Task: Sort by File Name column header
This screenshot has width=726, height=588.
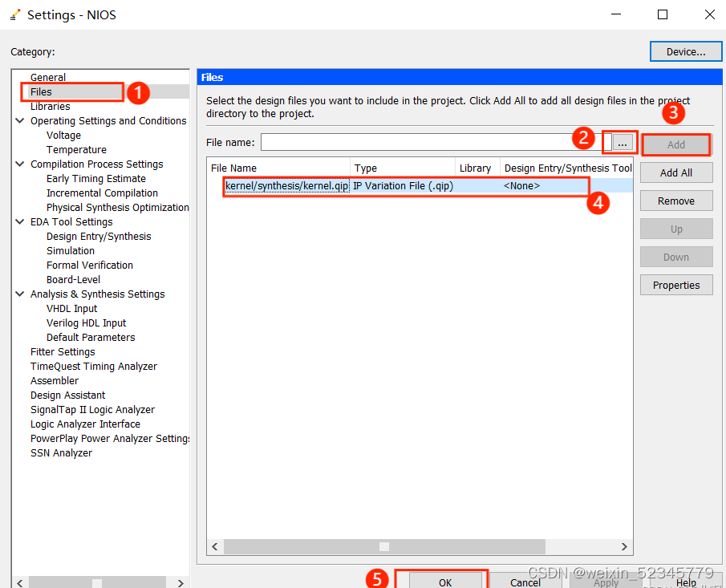Action: pyautogui.click(x=278, y=168)
